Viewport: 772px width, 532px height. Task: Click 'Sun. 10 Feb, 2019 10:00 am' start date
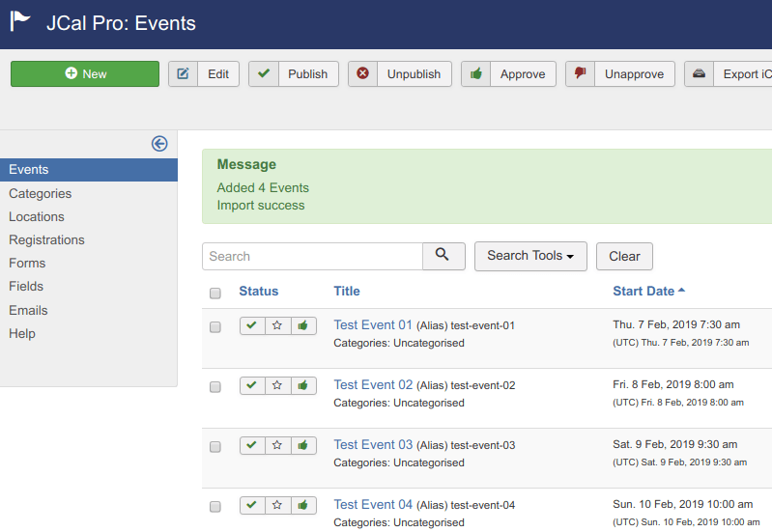click(683, 504)
